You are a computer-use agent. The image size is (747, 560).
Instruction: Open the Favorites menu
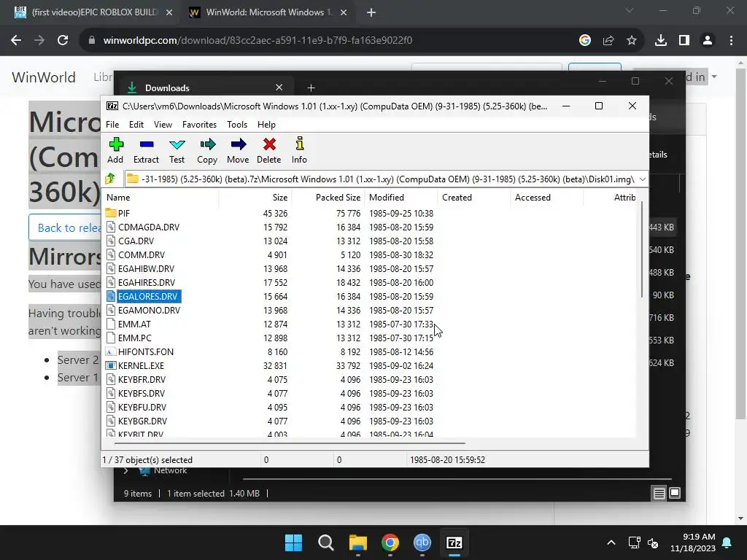tap(200, 124)
